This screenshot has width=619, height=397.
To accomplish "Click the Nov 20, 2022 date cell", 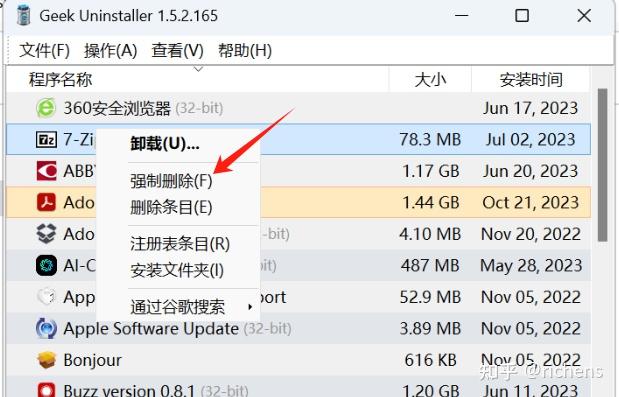I will pos(531,234).
